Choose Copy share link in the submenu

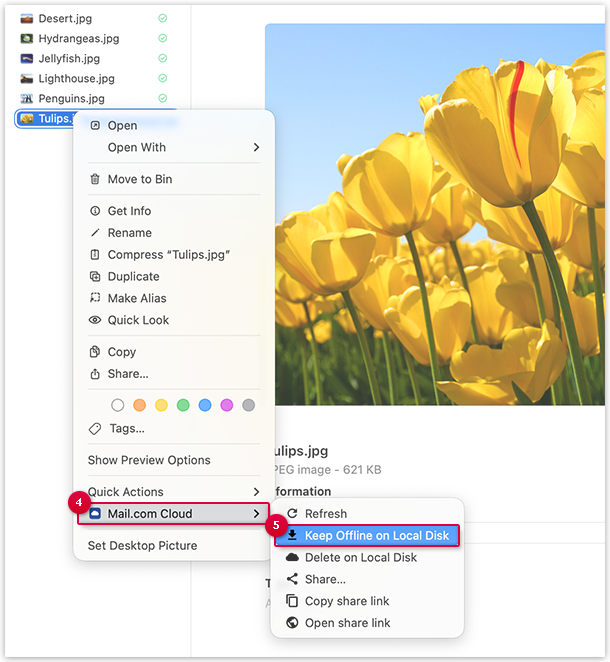tap(347, 601)
